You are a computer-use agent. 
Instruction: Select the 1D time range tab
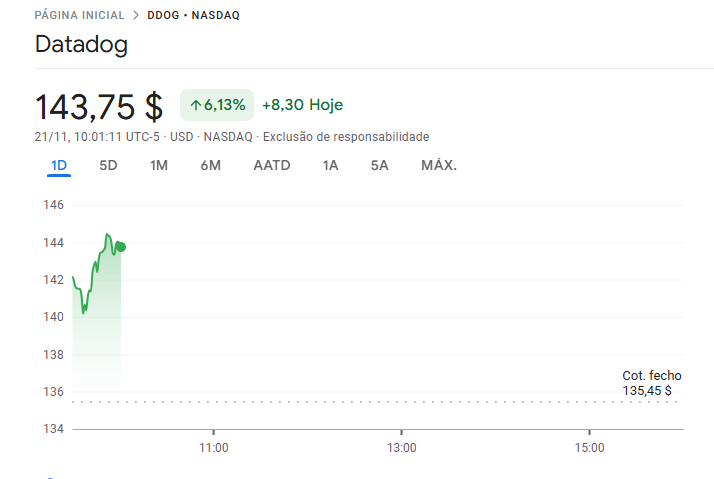(x=59, y=165)
